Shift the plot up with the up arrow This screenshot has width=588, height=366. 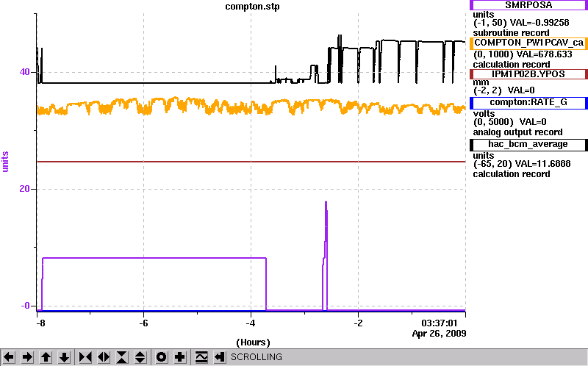click(x=46, y=357)
